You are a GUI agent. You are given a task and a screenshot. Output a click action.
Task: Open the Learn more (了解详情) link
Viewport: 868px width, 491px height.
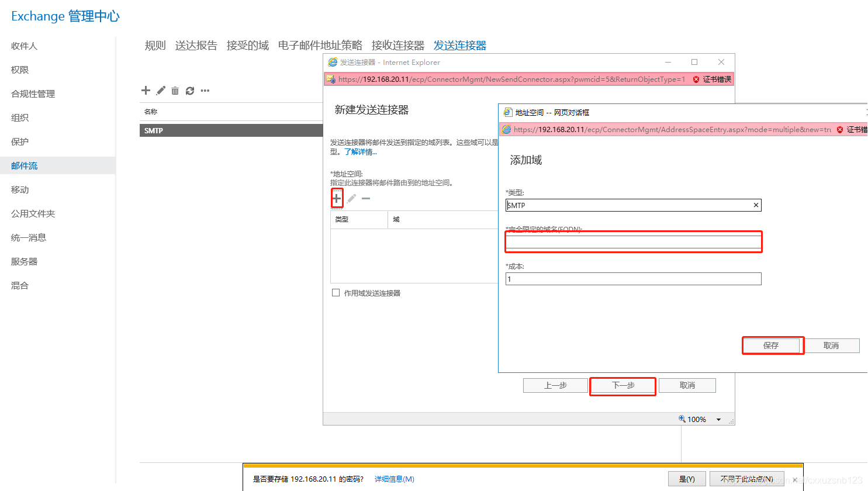(361, 152)
